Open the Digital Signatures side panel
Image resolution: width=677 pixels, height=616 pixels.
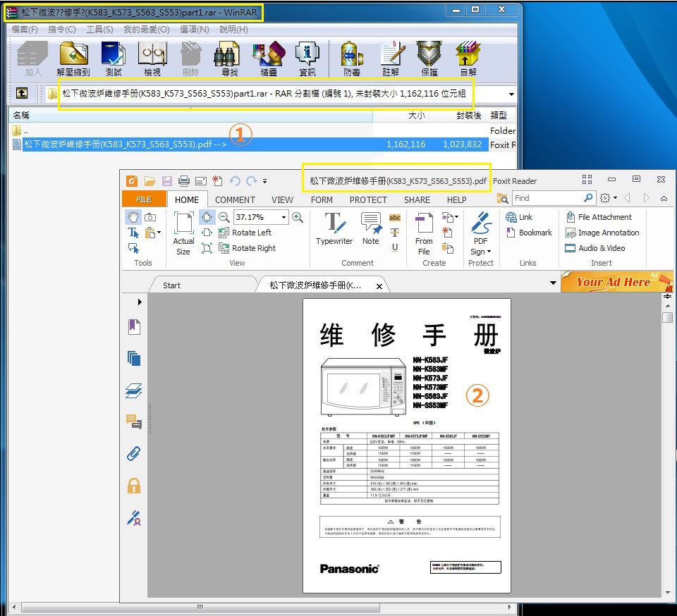pos(134,517)
